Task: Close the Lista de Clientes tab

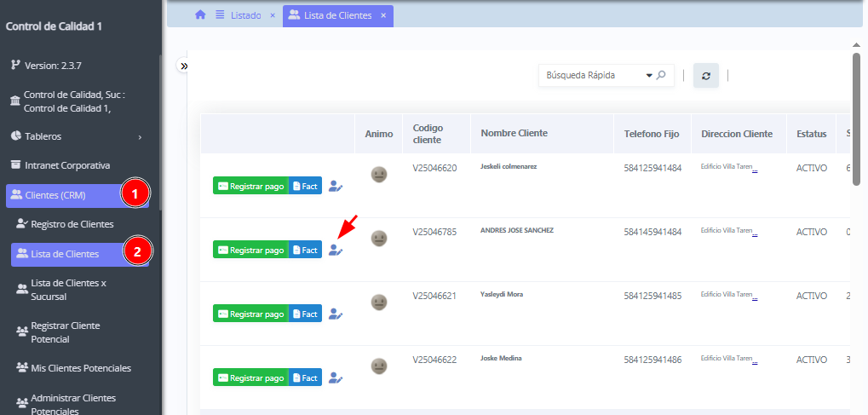Action: click(383, 15)
